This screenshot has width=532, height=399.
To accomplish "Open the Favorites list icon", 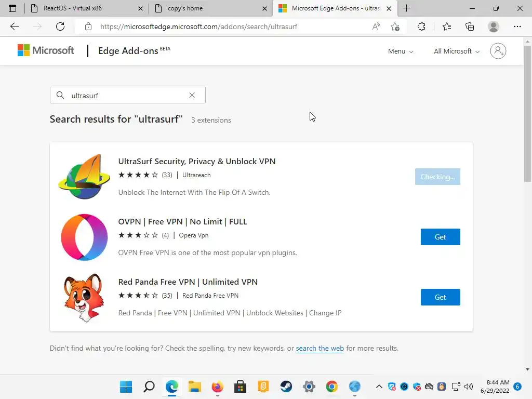I will 447,26.
